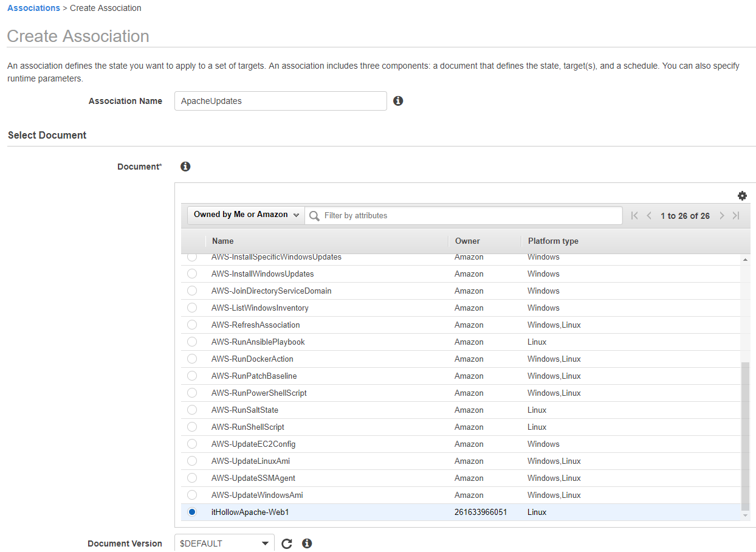Viewport: 756px width, 552px height.
Task: Sort by the Platform type column header
Action: click(553, 241)
